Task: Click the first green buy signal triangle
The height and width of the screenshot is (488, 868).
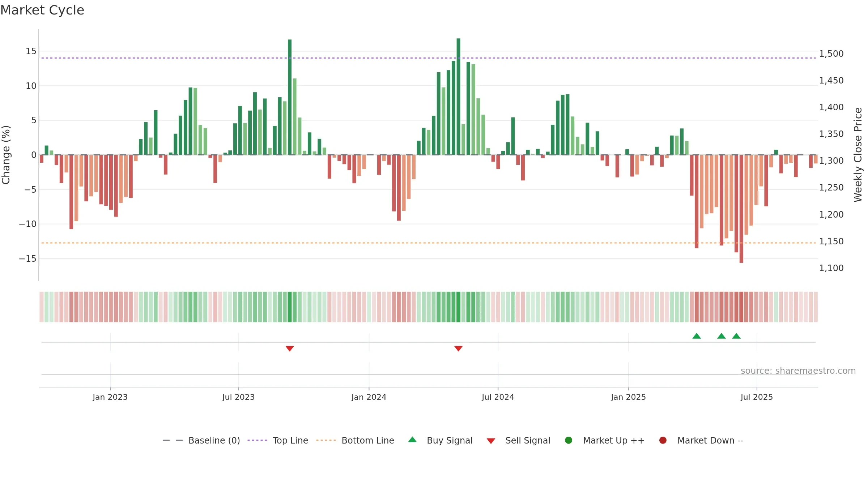Action: tap(697, 336)
